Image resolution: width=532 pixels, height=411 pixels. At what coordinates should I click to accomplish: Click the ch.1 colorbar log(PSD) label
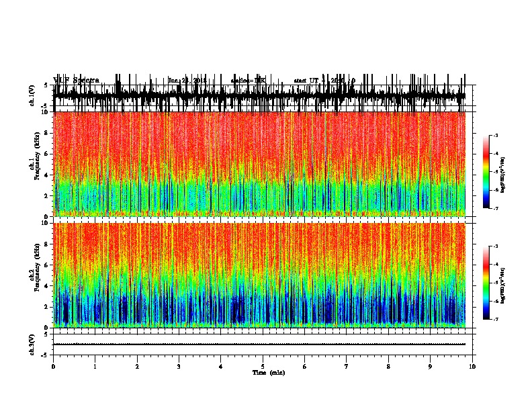pyautogui.click(x=503, y=175)
